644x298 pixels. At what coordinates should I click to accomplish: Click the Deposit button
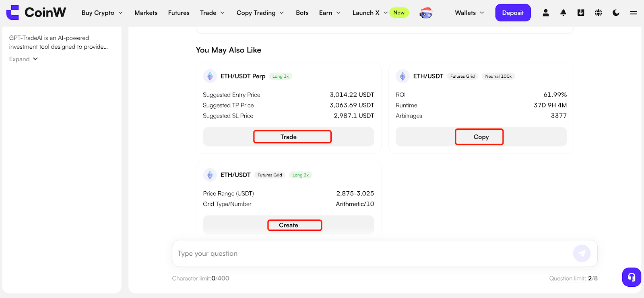pyautogui.click(x=513, y=13)
